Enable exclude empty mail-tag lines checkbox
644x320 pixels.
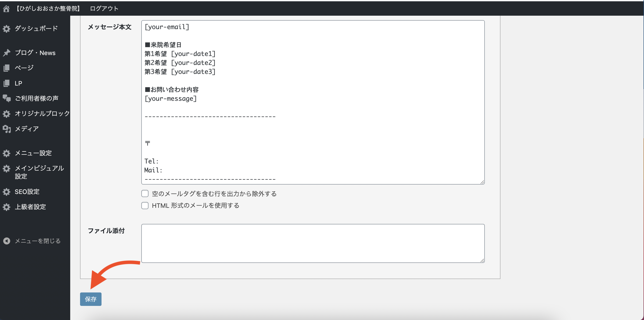(145, 193)
